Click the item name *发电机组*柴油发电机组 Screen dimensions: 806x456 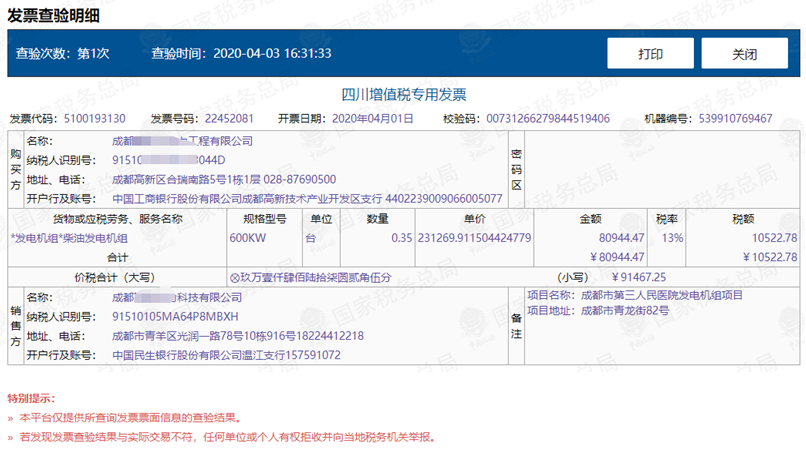[70, 238]
